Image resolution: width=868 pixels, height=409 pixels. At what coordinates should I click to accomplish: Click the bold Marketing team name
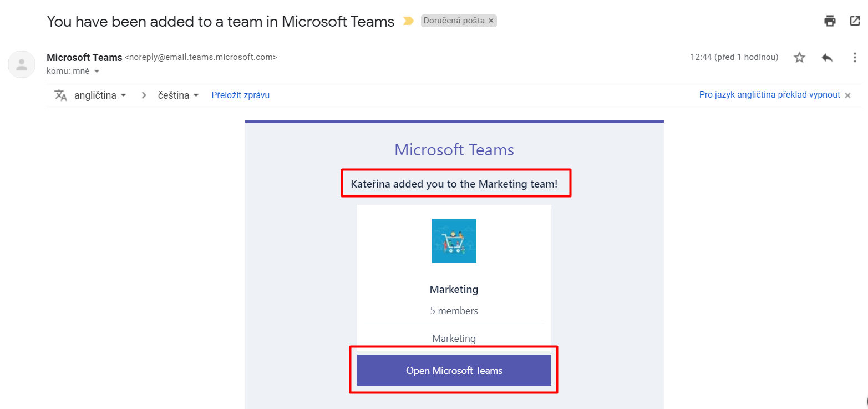click(454, 289)
